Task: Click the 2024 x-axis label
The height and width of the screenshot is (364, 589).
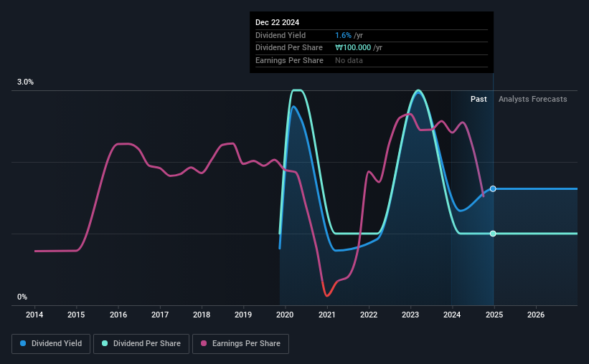Action: 452,315
